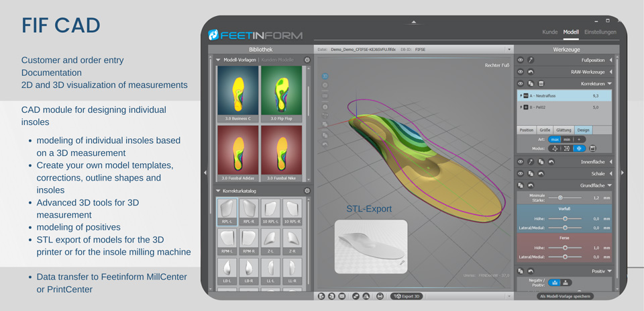Choose the RPM-R correction shape

[x=249, y=241]
